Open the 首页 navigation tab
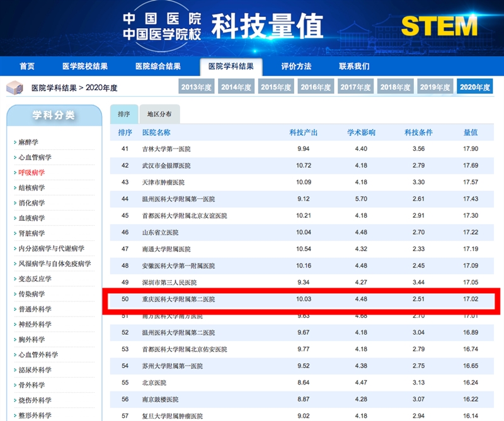 [x=27, y=66]
